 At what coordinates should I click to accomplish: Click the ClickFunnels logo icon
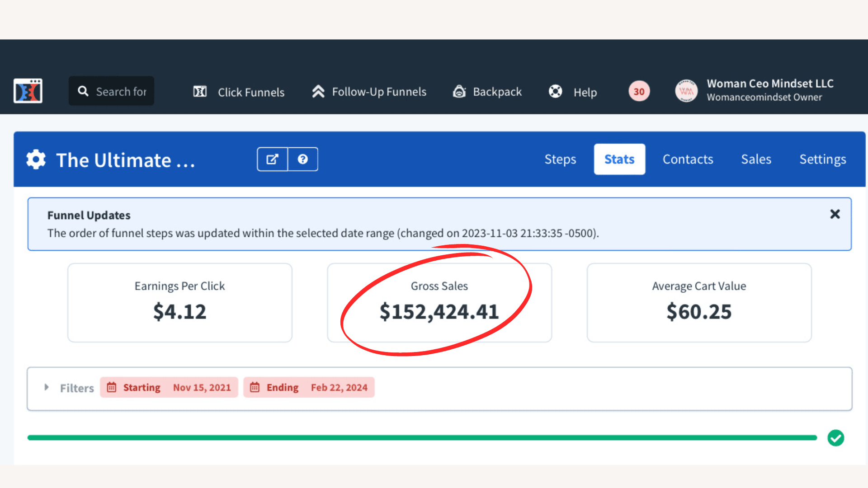coord(28,91)
